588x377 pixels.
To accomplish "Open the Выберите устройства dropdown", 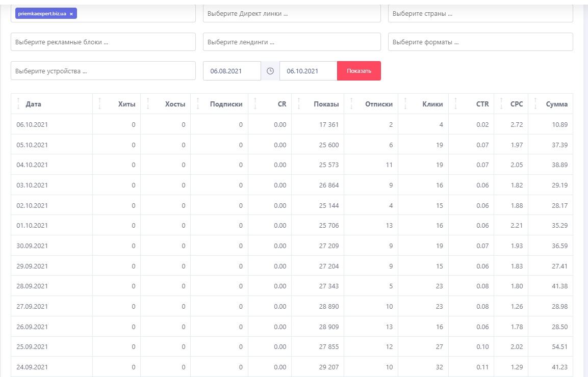I will (103, 71).
